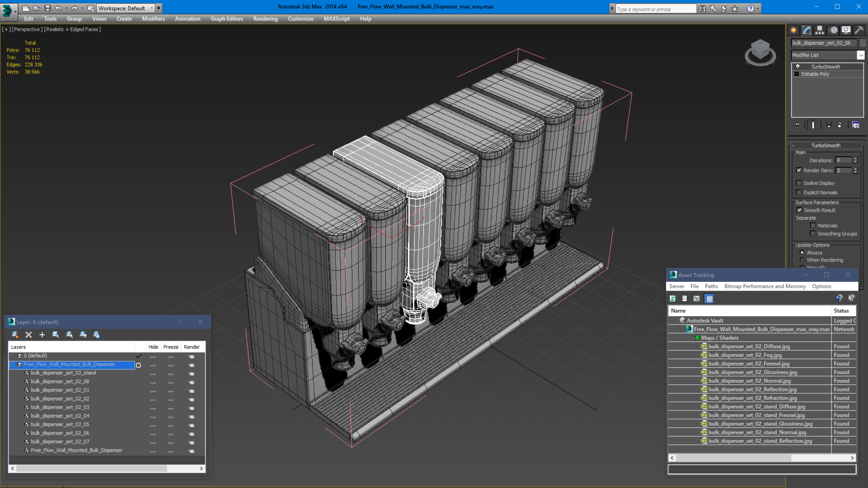Open the Hierarchy command panel tab
Screen dimensions: 868x488
[819, 30]
